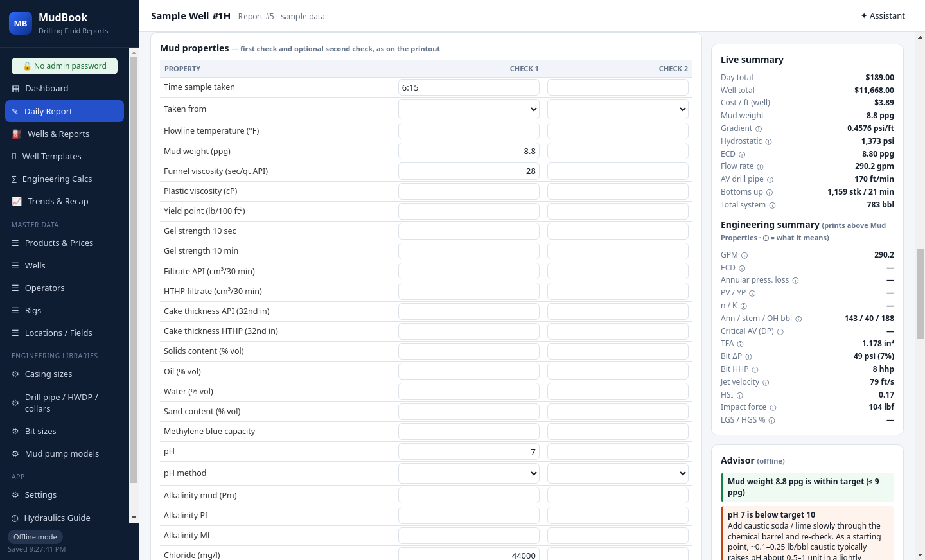
Task: Go to Wells & Reports
Action: [x=64, y=134]
